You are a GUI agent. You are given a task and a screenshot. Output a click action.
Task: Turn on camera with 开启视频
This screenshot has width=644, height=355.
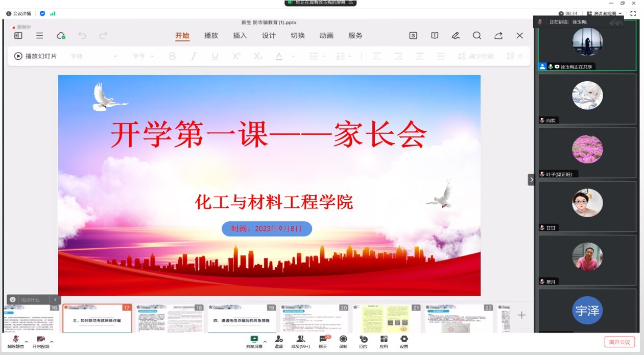click(40, 340)
